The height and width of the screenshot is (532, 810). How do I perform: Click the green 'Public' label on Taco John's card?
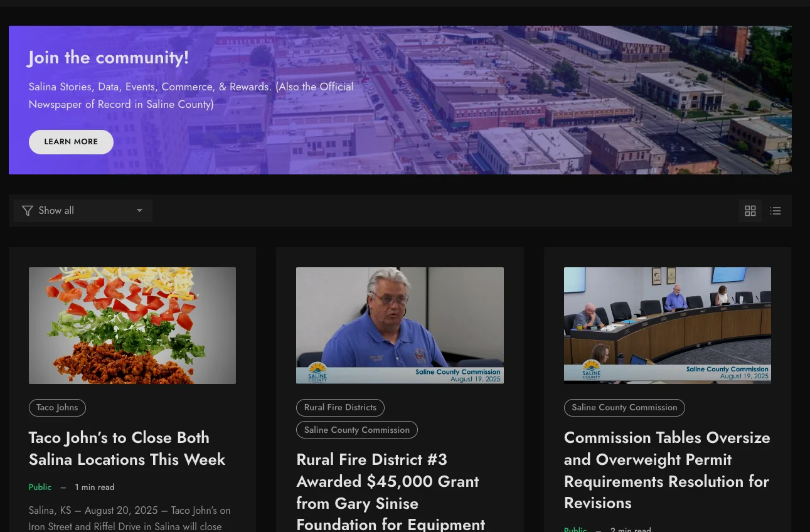click(40, 487)
